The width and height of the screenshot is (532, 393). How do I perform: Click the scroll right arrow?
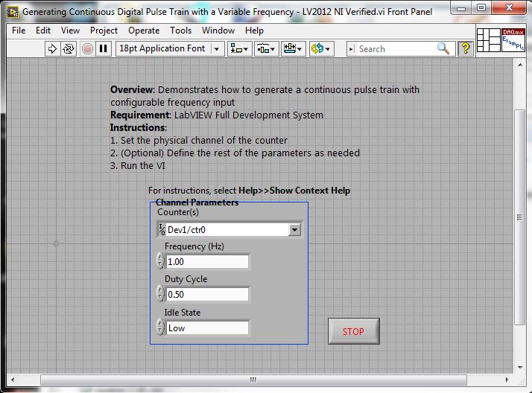click(x=507, y=380)
